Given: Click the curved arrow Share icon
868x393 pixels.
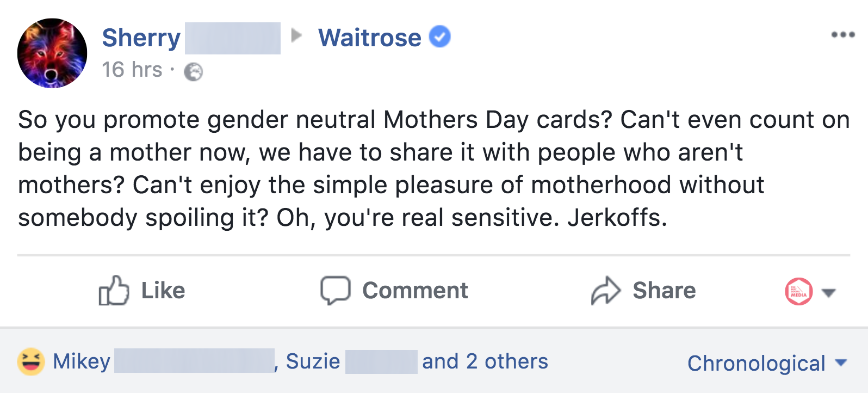Looking at the screenshot, I should point(605,291).
